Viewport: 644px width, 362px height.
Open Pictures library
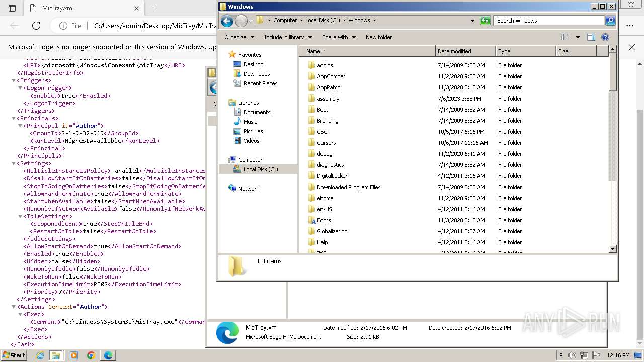253,131
